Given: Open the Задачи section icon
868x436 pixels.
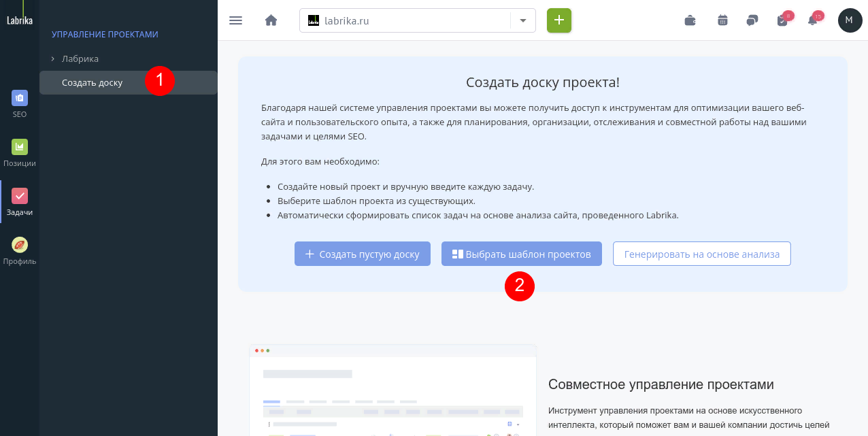Looking at the screenshot, I should [x=19, y=195].
